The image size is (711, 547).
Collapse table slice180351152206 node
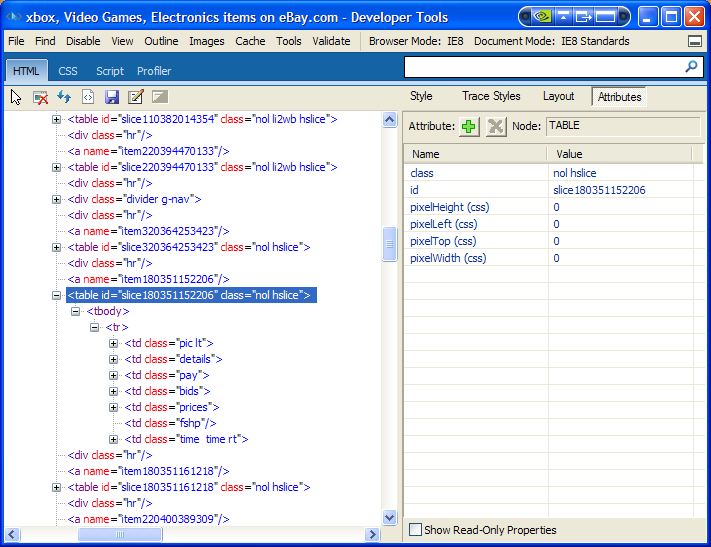56,296
